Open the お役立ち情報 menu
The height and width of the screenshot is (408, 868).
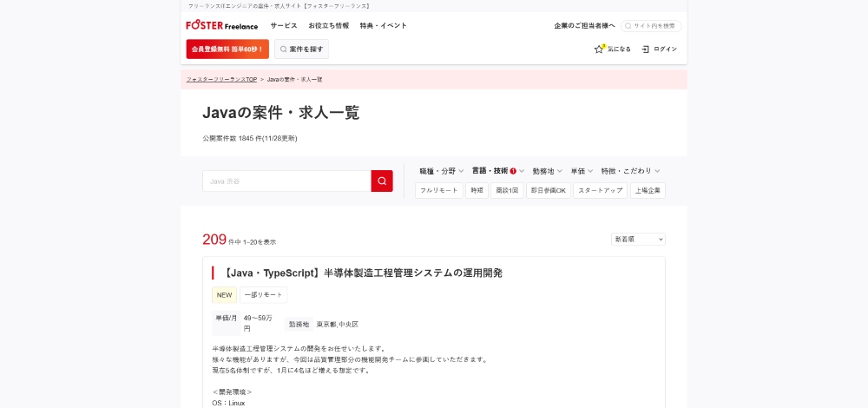328,26
